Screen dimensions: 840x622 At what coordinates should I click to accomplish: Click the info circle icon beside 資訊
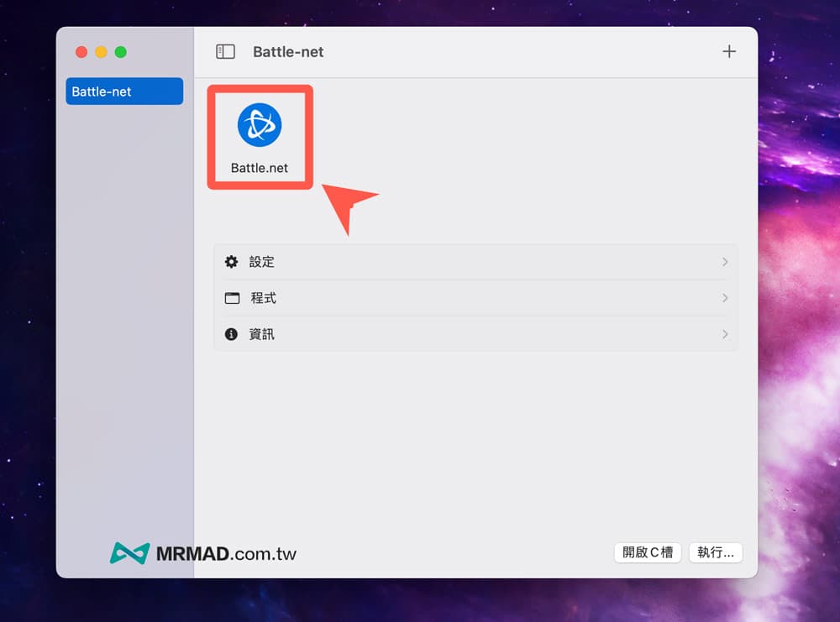point(232,334)
